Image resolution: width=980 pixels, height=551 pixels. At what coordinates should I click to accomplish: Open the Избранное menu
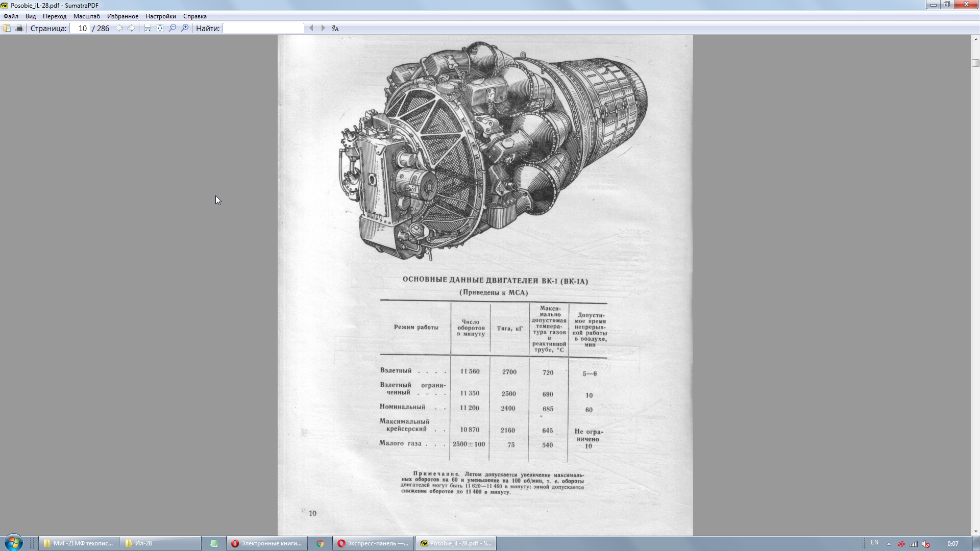click(x=122, y=16)
